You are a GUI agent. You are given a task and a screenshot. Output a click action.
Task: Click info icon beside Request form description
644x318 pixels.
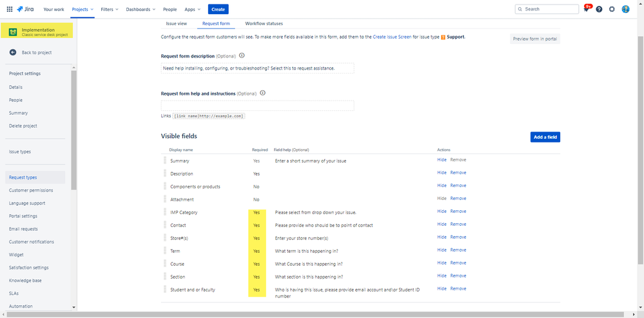(242, 55)
